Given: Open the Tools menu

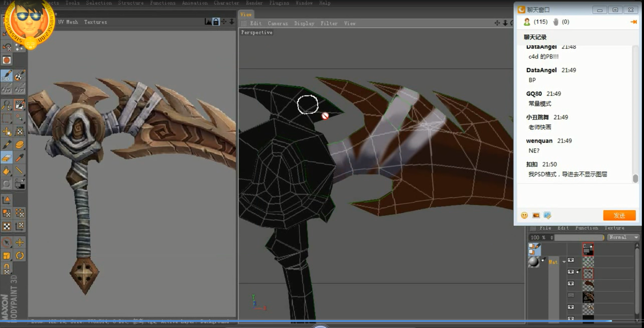Looking at the screenshot, I should [72, 3].
